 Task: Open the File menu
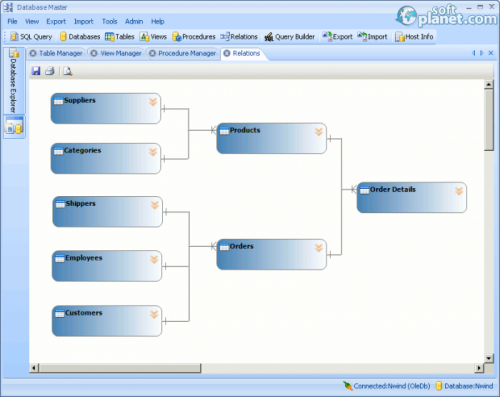(x=12, y=21)
